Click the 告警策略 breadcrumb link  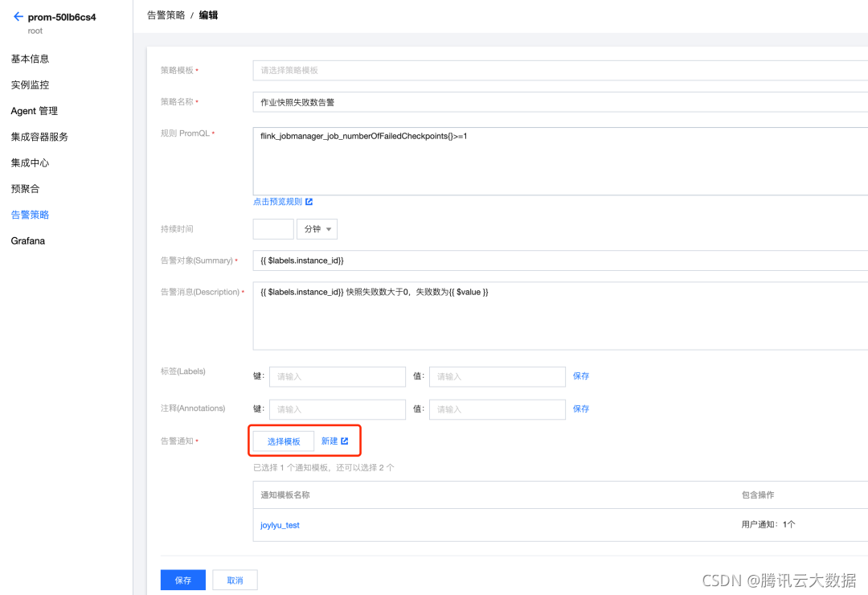click(x=166, y=14)
